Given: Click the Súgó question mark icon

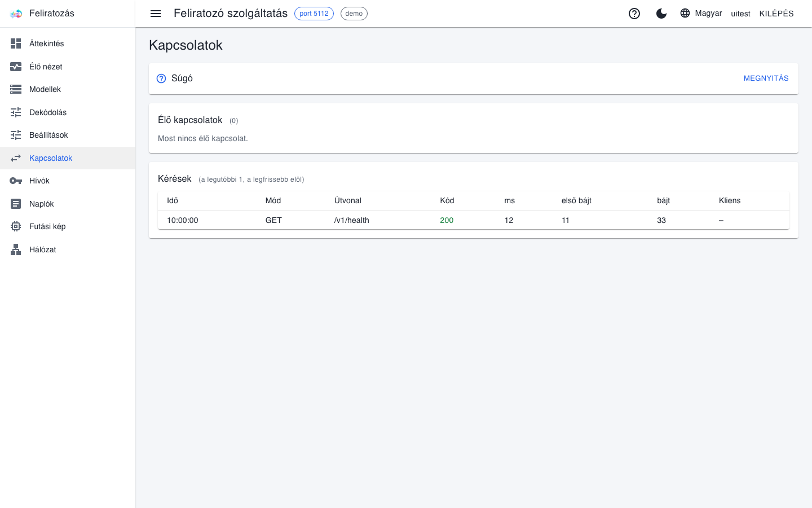Looking at the screenshot, I should [161, 78].
